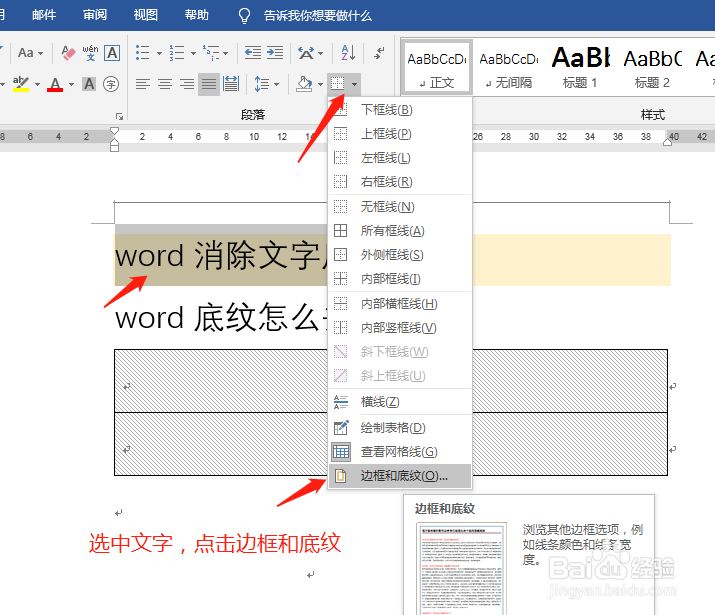This screenshot has width=715, height=615.
Task: Open the 视图 ribbon tab
Action: [x=145, y=15]
